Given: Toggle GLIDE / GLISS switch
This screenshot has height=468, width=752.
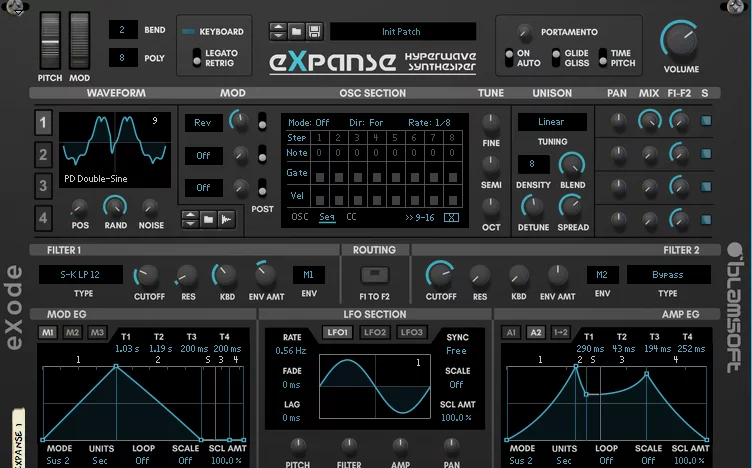Looking at the screenshot, I should (x=555, y=58).
